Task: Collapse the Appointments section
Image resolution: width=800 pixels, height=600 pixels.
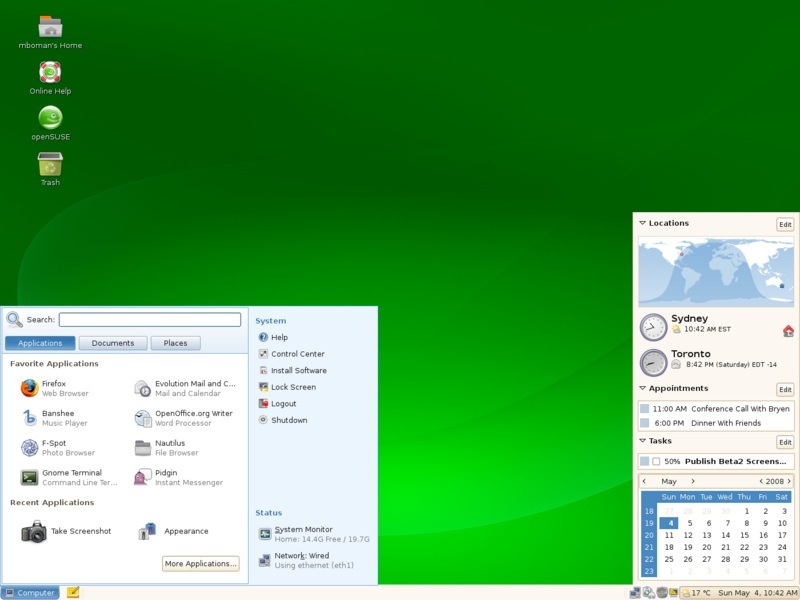Action: tap(641, 389)
